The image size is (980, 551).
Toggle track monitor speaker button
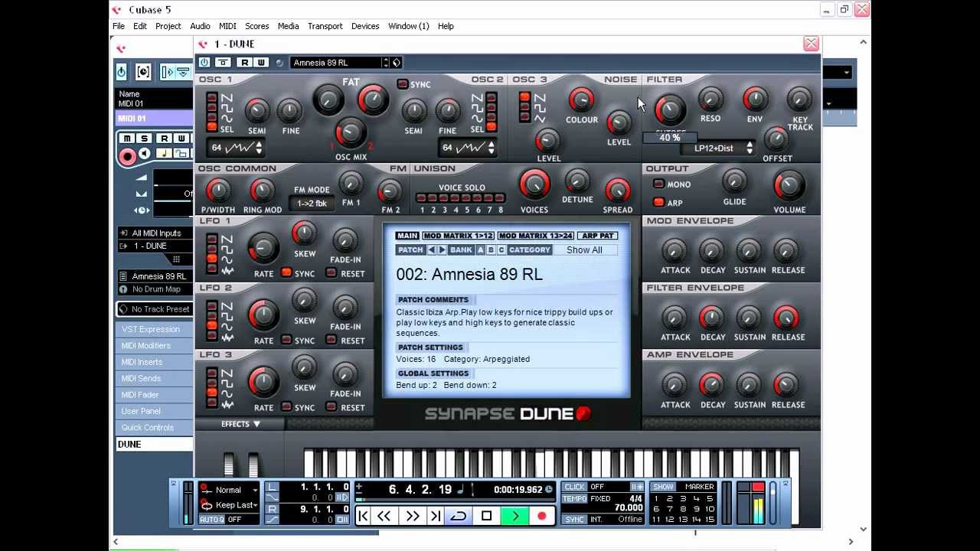[144, 155]
